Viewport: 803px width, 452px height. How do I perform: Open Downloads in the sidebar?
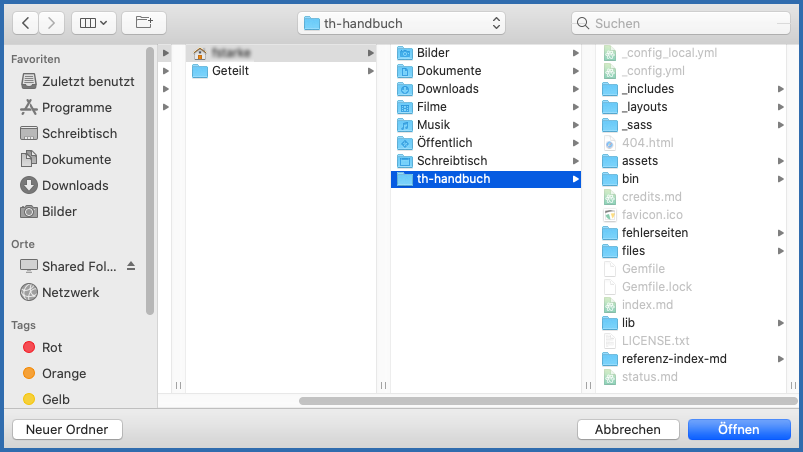(64, 185)
